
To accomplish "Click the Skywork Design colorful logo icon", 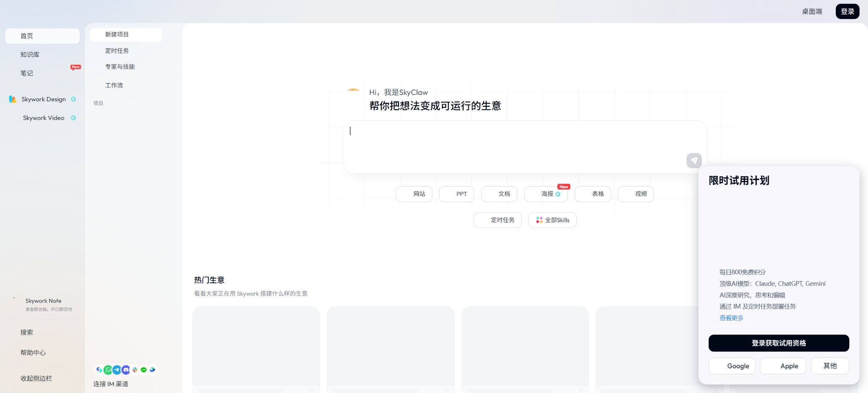I will click(13, 99).
